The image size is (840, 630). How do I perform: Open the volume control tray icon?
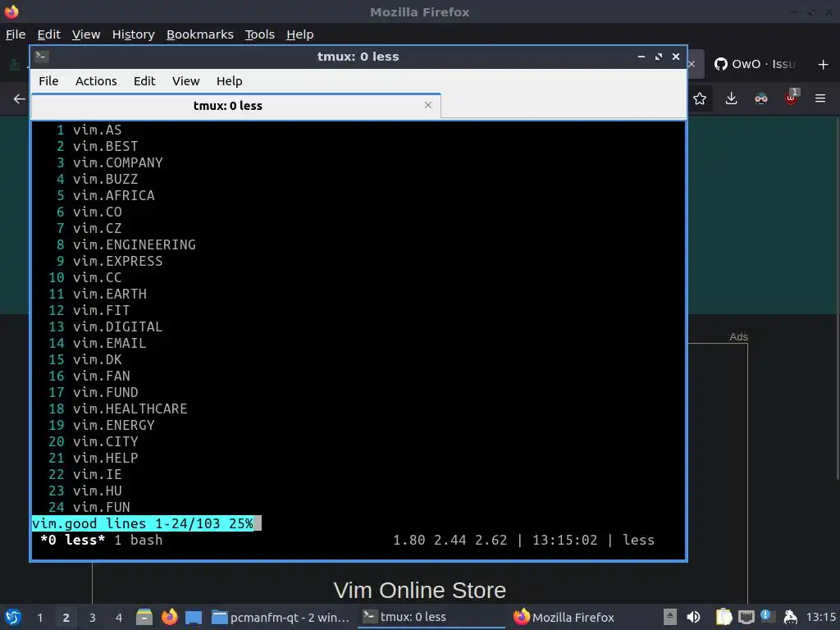[x=693, y=617]
